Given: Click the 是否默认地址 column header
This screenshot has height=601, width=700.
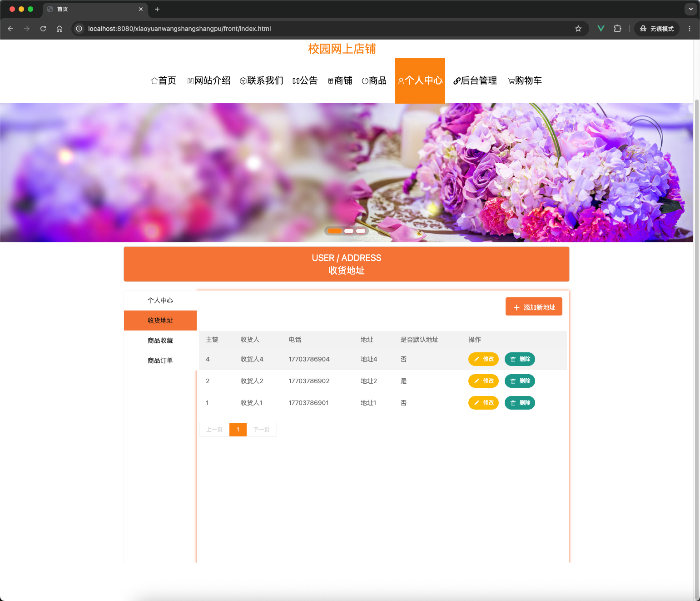Looking at the screenshot, I should pyautogui.click(x=419, y=340).
